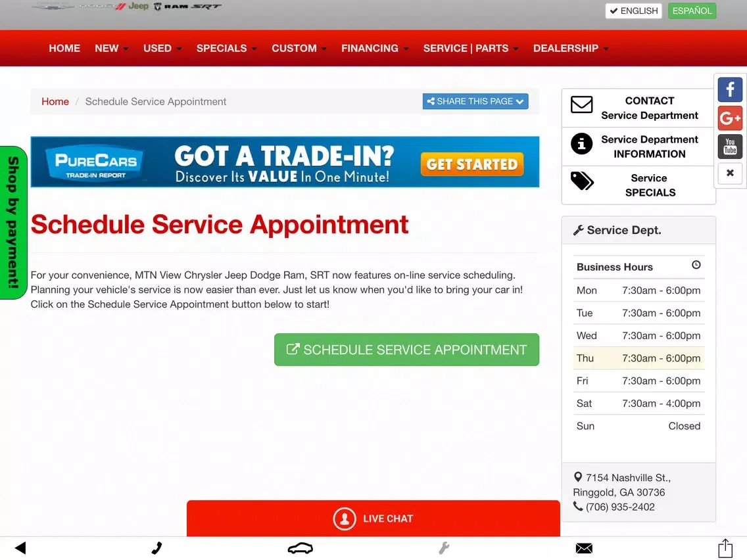Image resolution: width=747 pixels, height=560 pixels.
Task: Click the Wed 7:30am - 6:00pm row
Action: click(639, 335)
